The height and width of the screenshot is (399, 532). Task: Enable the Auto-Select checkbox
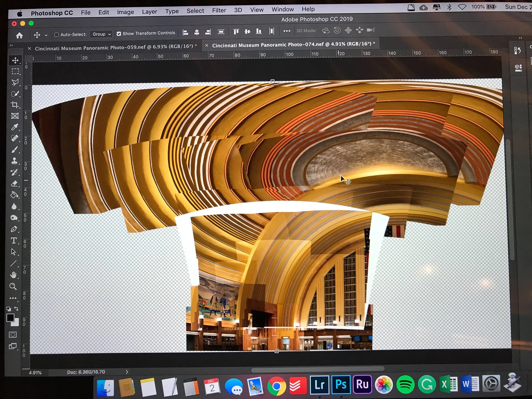pos(56,35)
